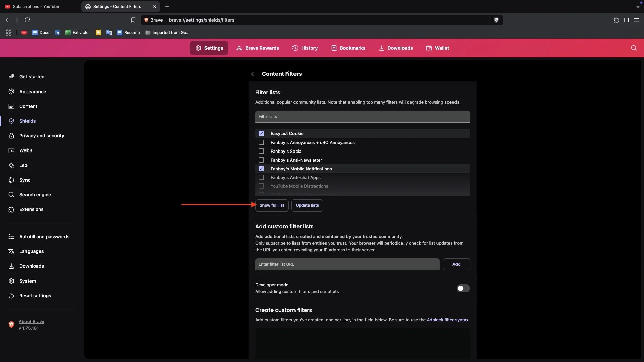This screenshot has height=362, width=644.
Task: Click the back arrow beside Content Filters
Action: pyautogui.click(x=253, y=74)
